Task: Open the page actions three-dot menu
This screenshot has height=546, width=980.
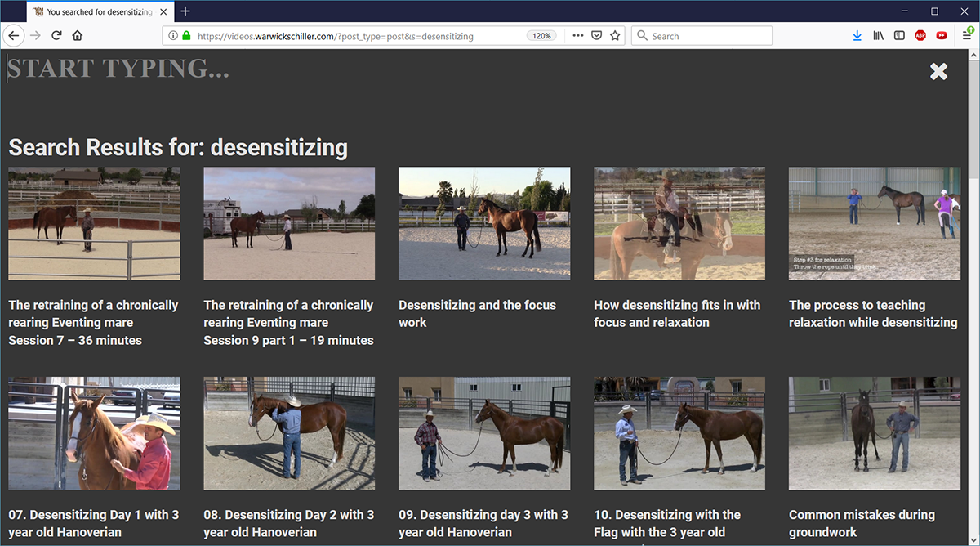Action: pos(577,36)
